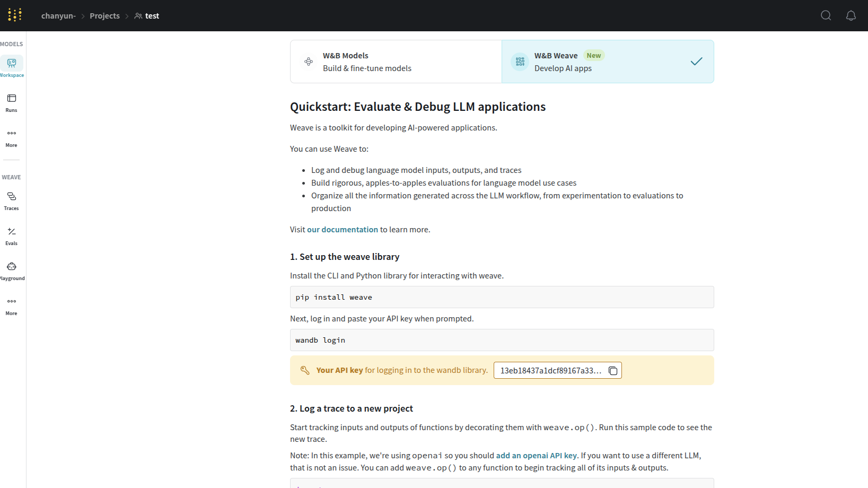Click 'Build & fine-tune models' text
Viewport: 868px width, 488px height.
click(367, 68)
